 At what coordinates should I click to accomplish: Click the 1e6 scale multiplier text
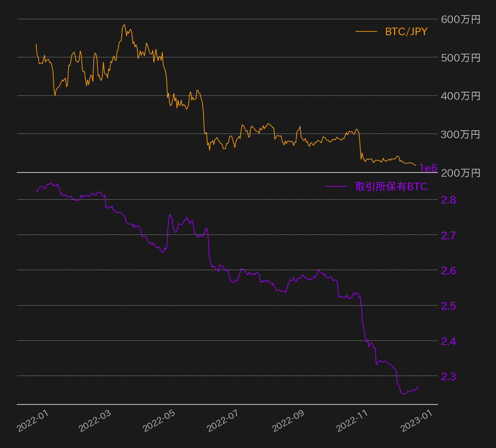[x=428, y=168]
